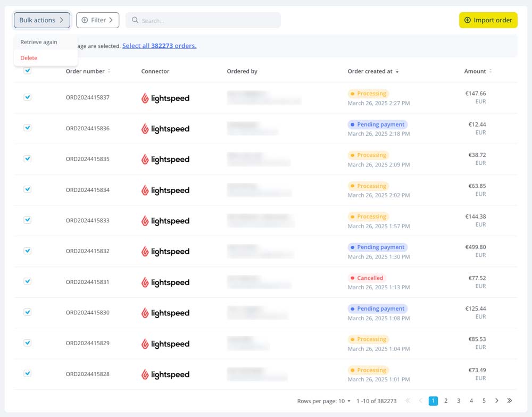Screen dimensions: 532x417
Task: Collapse the Bulk actions dropdown
Action: [42, 20]
